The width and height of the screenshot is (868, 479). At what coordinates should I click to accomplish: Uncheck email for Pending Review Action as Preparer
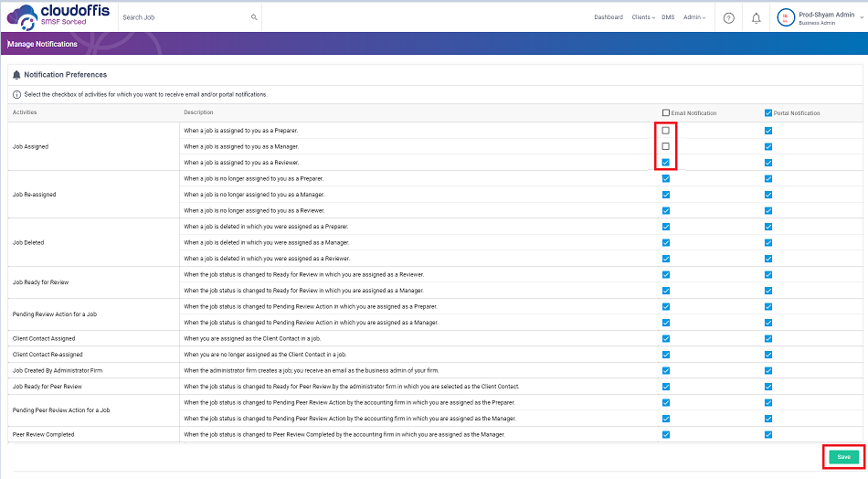pyautogui.click(x=666, y=307)
